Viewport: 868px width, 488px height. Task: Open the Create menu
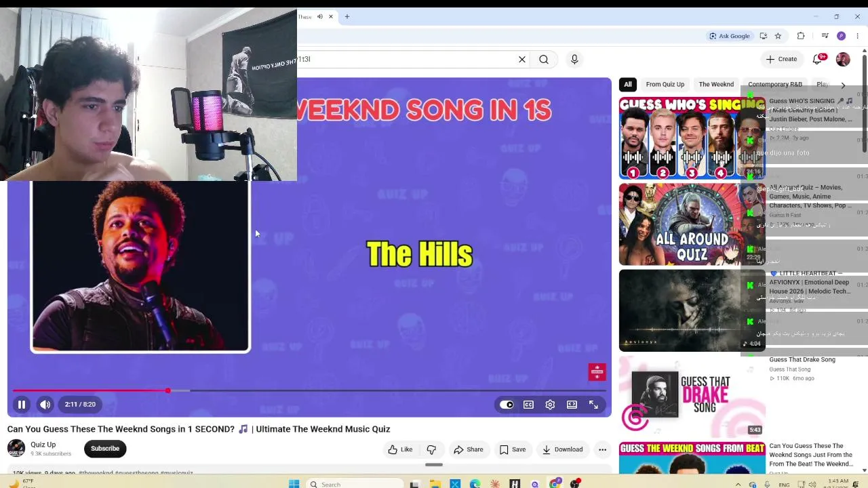pos(781,59)
